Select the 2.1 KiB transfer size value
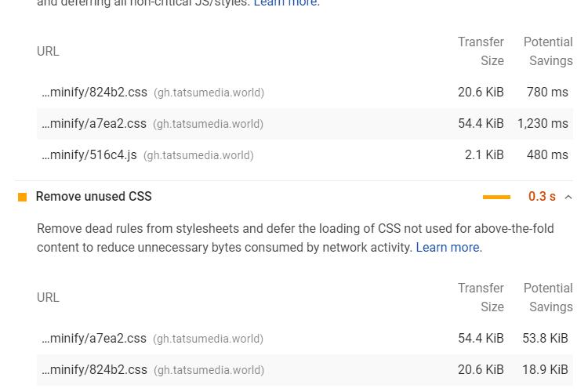 (x=484, y=155)
